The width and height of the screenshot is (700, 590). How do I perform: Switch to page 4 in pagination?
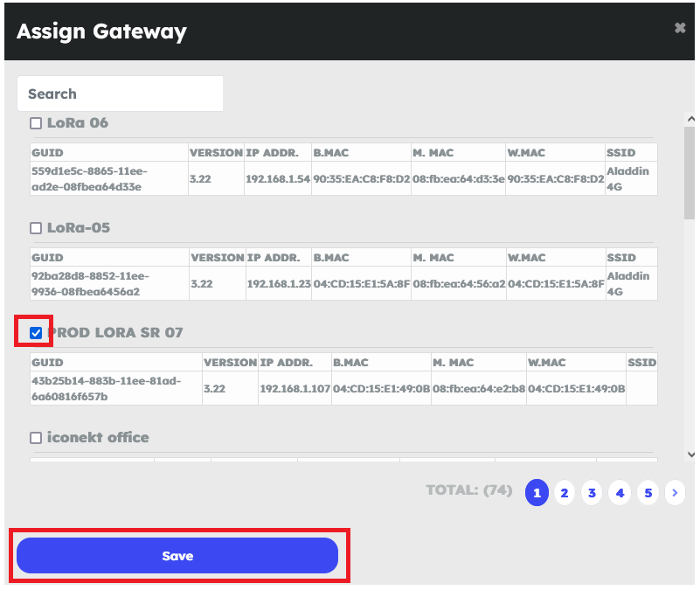pyautogui.click(x=620, y=493)
